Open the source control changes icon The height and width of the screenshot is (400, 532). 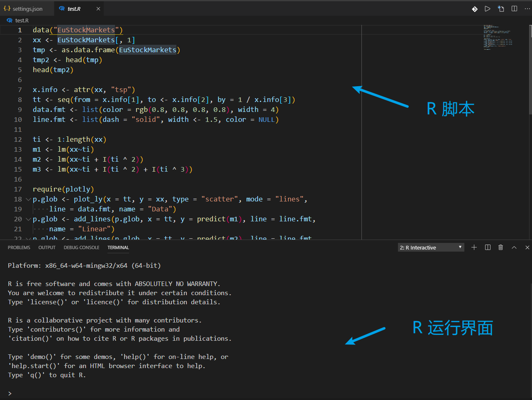click(x=475, y=9)
